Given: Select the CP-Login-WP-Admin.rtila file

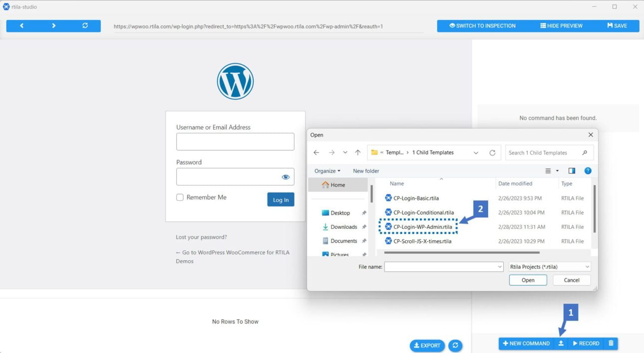Looking at the screenshot, I should [423, 227].
